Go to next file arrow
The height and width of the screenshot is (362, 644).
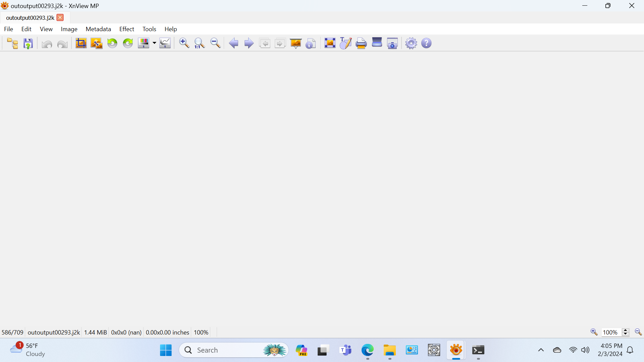coord(249,43)
